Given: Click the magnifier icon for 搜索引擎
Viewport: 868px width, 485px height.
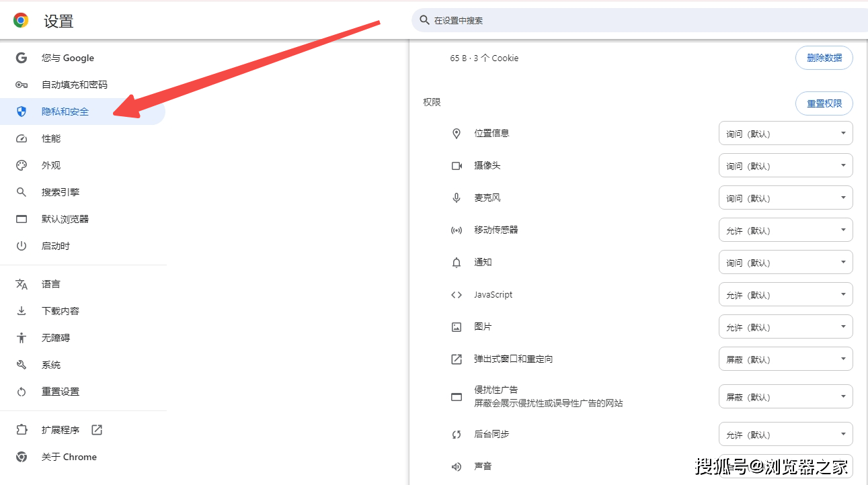Looking at the screenshot, I should click(22, 192).
